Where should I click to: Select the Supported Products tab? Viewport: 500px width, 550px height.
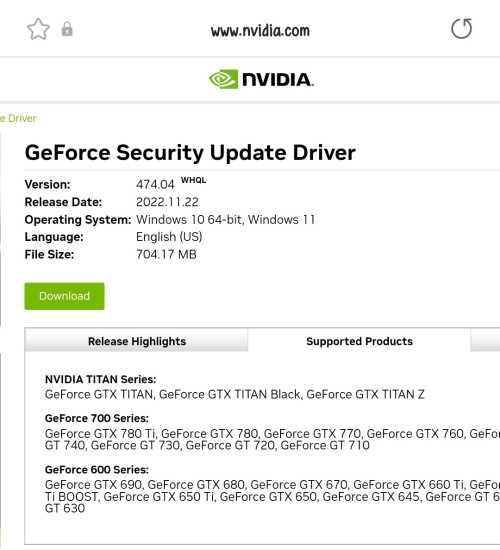pos(359,341)
